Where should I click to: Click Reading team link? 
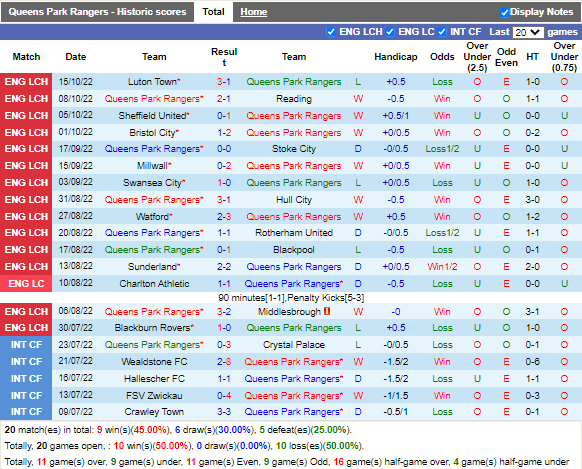point(294,99)
